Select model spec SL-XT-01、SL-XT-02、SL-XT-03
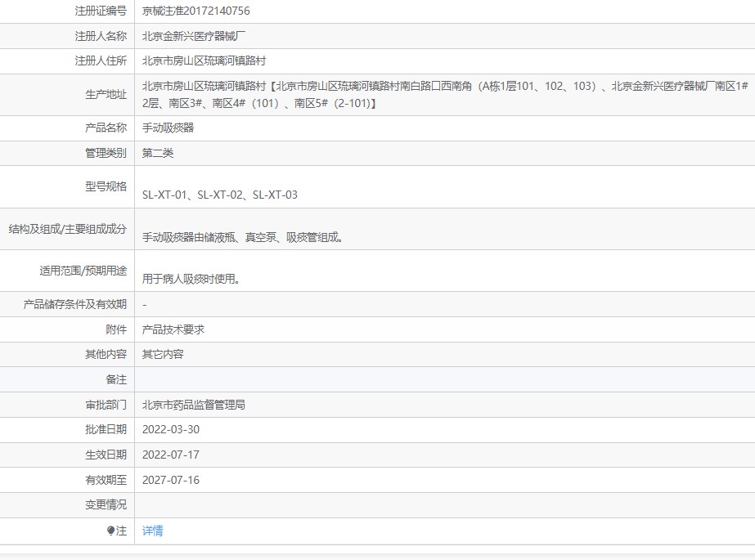 coord(219,195)
